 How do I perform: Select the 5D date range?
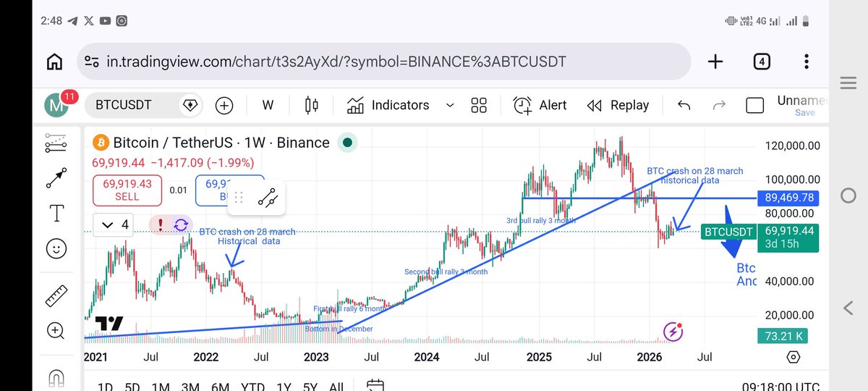click(x=132, y=387)
